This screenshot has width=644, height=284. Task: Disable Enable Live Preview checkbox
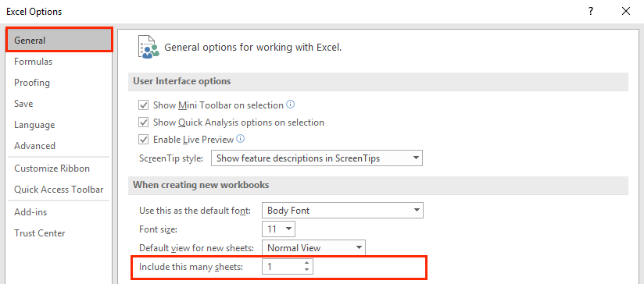coord(143,140)
